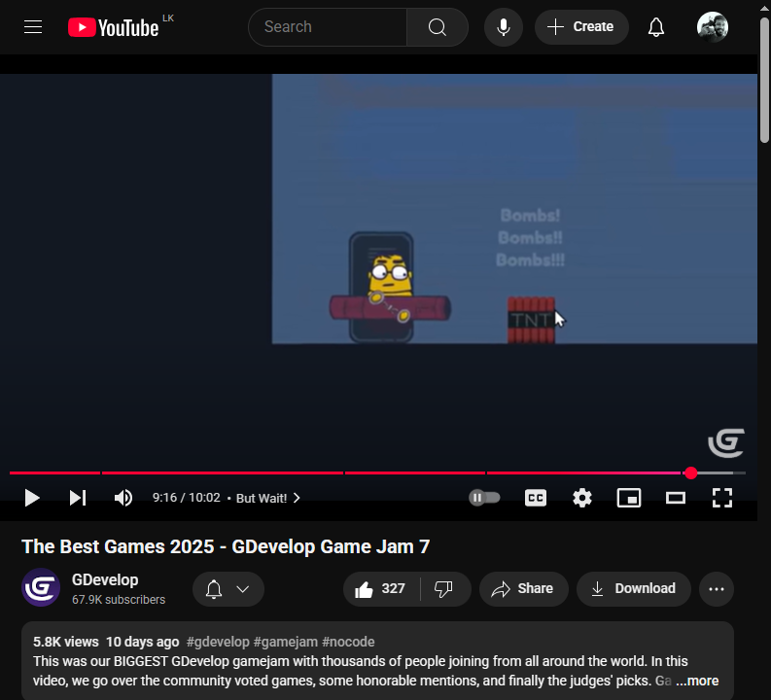Toggle the autoplay switch
Image resolution: width=771 pixels, height=700 pixels.
pos(484,498)
